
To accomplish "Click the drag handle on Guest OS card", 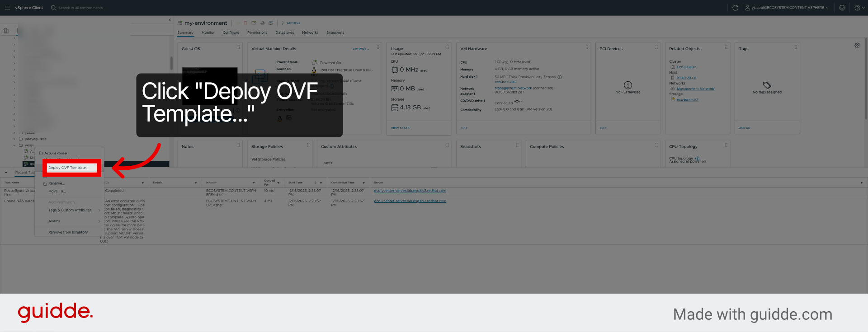I will click(x=239, y=47).
